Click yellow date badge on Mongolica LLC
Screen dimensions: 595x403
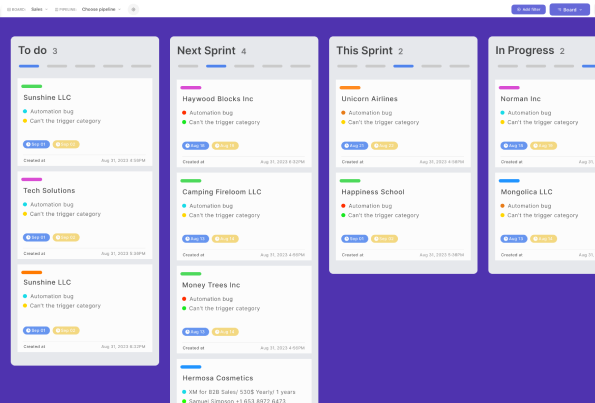(x=543, y=239)
